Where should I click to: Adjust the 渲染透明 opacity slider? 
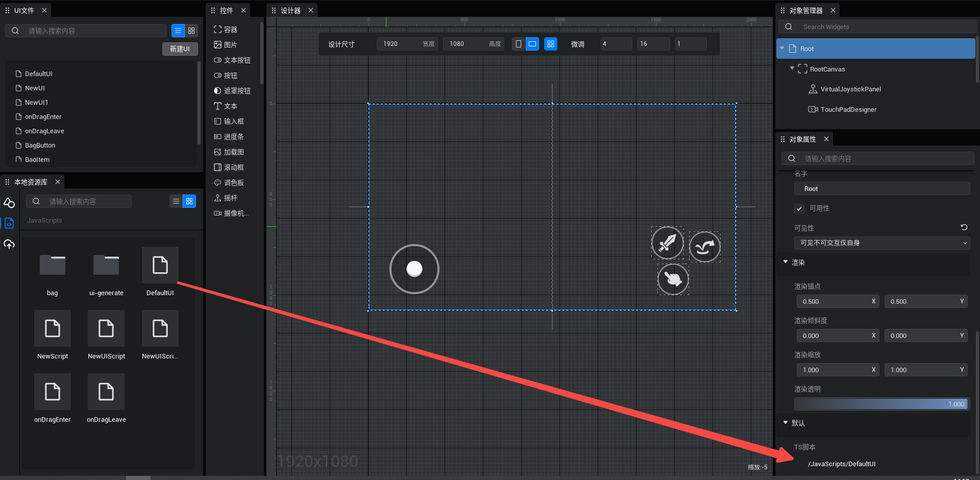click(881, 404)
